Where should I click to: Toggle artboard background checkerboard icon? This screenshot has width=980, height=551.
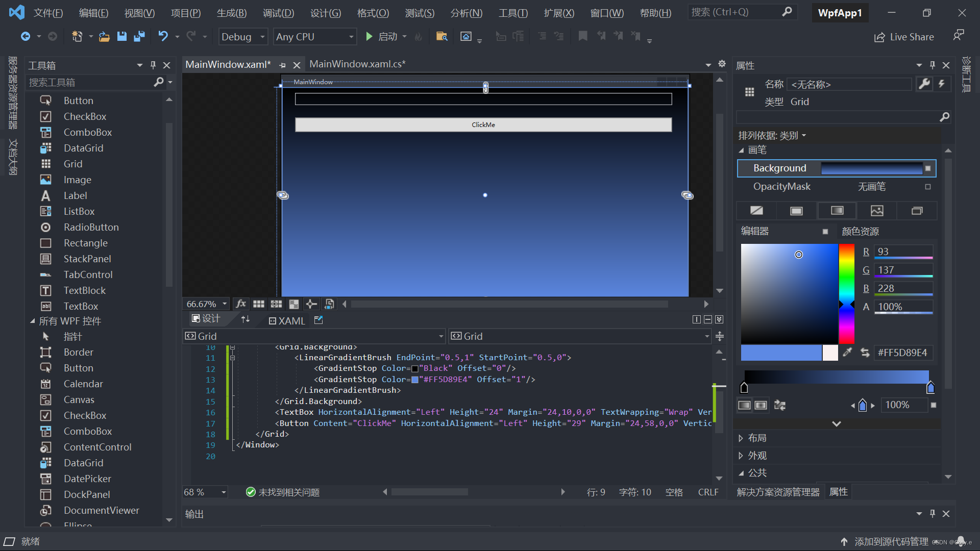point(294,304)
